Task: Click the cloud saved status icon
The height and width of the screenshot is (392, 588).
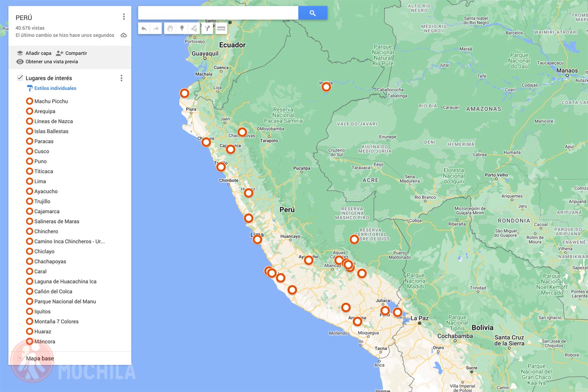Action: pos(123,35)
